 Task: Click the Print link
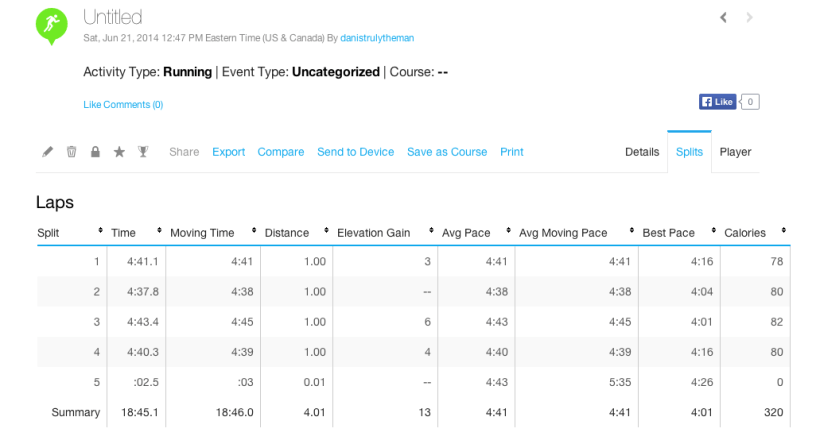point(511,152)
